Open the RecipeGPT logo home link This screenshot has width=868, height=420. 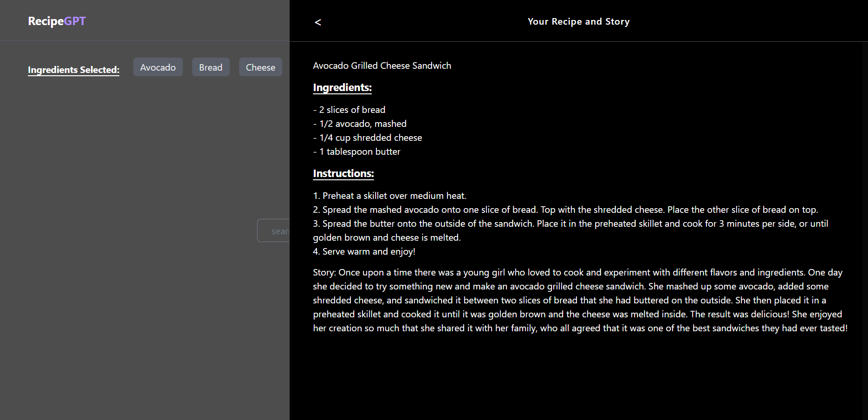(57, 21)
